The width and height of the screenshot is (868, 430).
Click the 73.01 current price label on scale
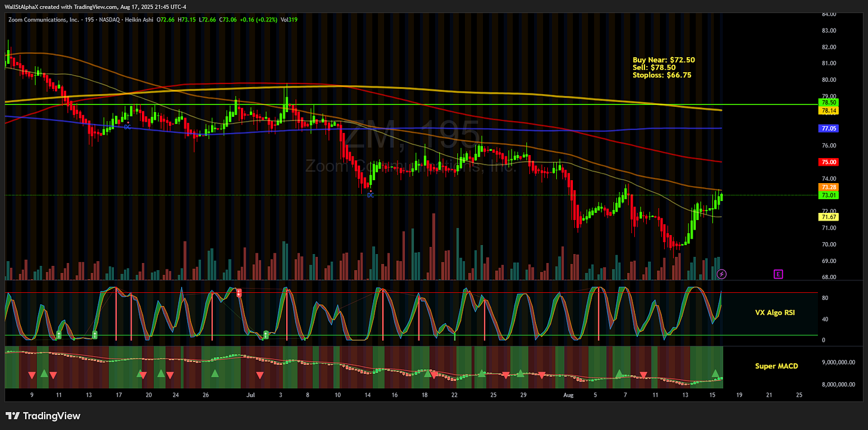827,195
